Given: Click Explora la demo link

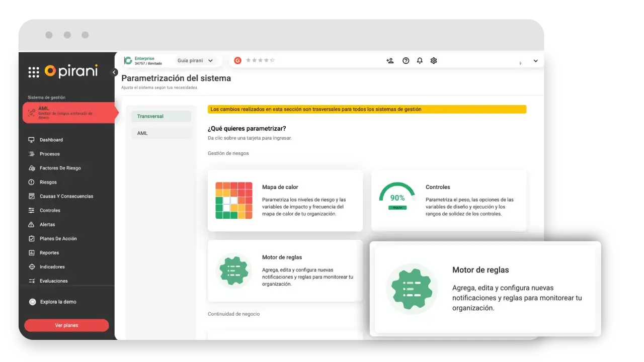Looking at the screenshot, I should pos(58,302).
